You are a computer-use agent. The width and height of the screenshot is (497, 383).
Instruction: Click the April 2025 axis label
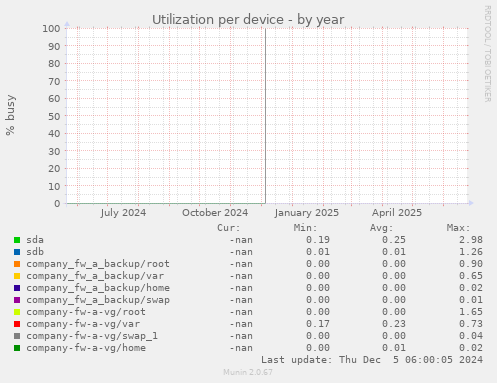pyautogui.click(x=397, y=213)
